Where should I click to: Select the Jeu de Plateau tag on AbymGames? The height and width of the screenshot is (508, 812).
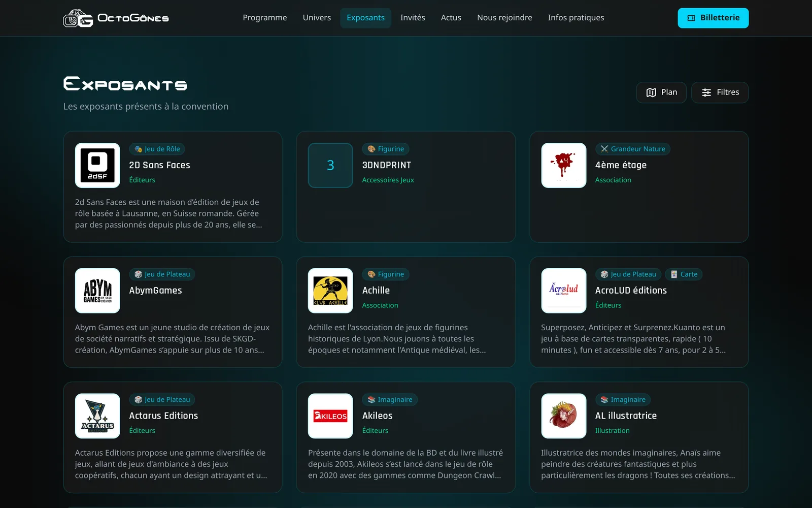162,274
